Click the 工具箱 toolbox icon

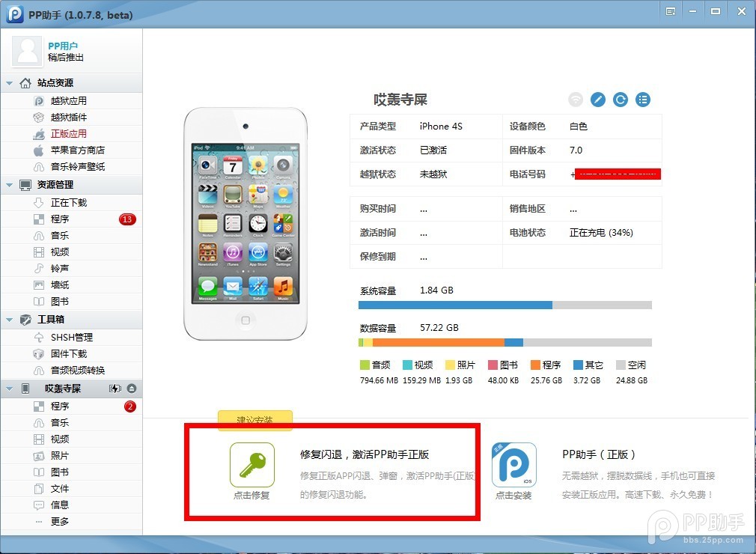click(25, 320)
